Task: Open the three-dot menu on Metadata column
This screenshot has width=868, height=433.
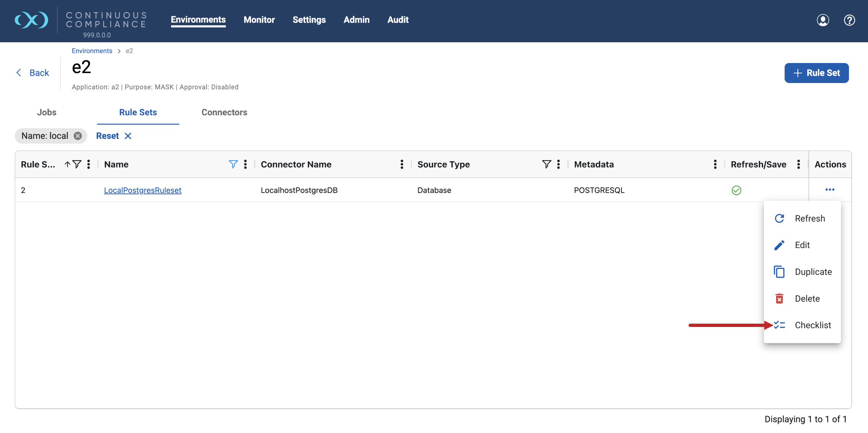Action: click(x=714, y=164)
